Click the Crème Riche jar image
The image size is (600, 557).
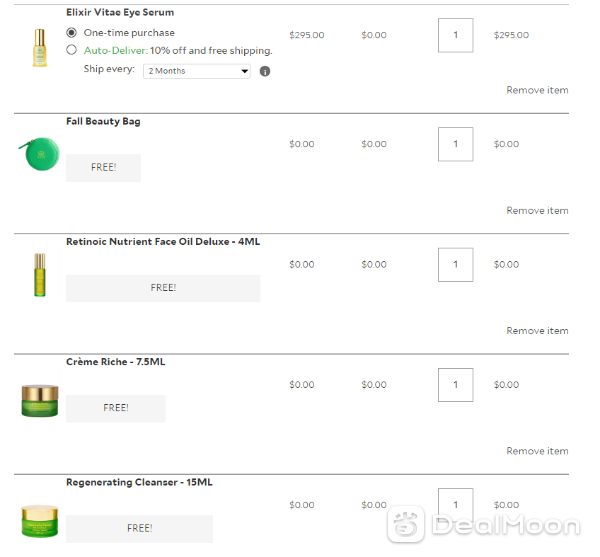(x=40, y=401)
